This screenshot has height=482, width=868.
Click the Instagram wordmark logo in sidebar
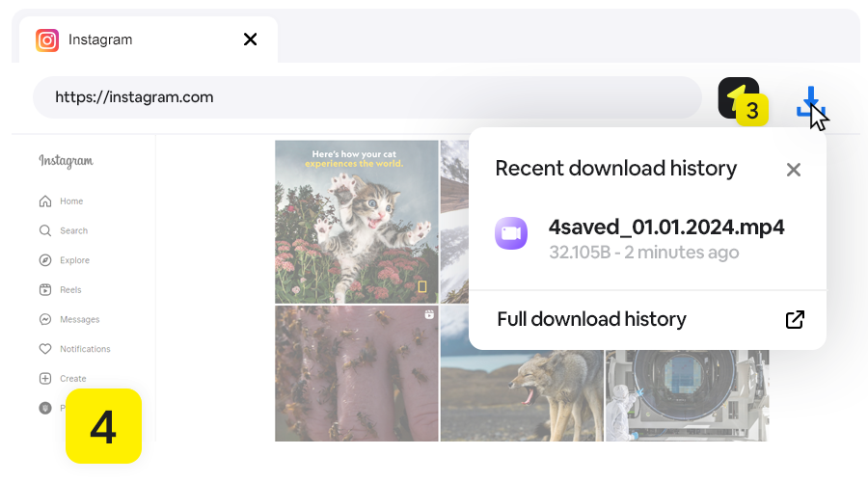click(x=66, y=161)
